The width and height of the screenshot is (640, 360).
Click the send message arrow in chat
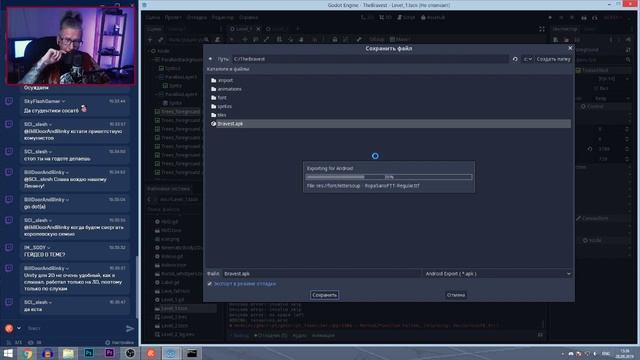pos(130,329)
